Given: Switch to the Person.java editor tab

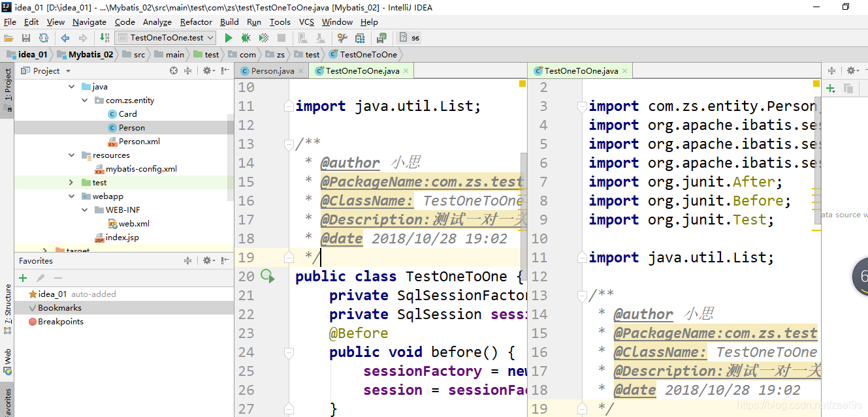Looking at the screenshot, I should pyautogui.click(x=268, y=71).
